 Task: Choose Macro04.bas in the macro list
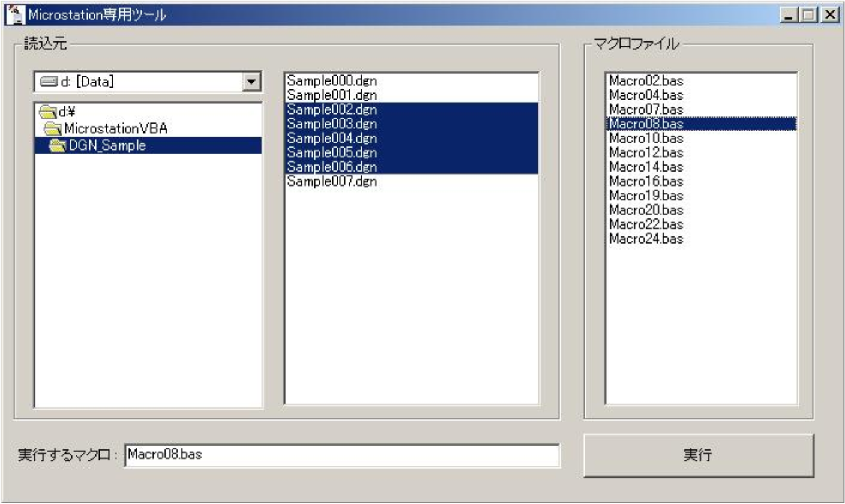(x=701, y=95)
